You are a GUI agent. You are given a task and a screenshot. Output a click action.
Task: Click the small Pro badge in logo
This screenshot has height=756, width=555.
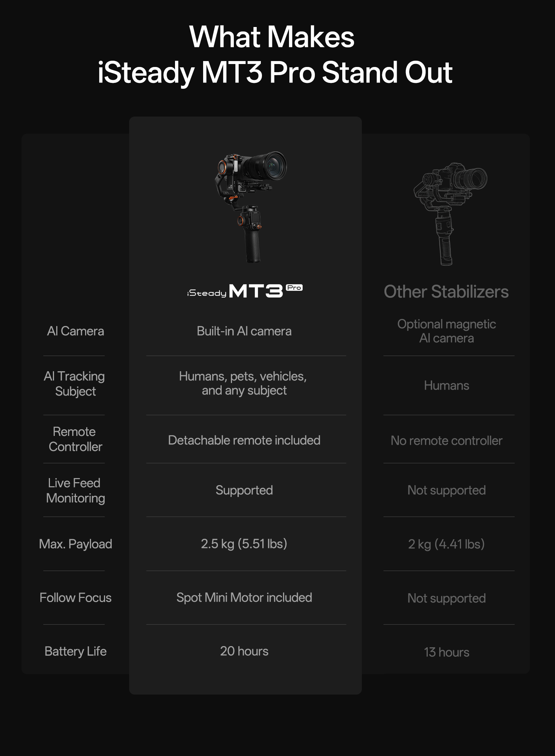point(295,288)
